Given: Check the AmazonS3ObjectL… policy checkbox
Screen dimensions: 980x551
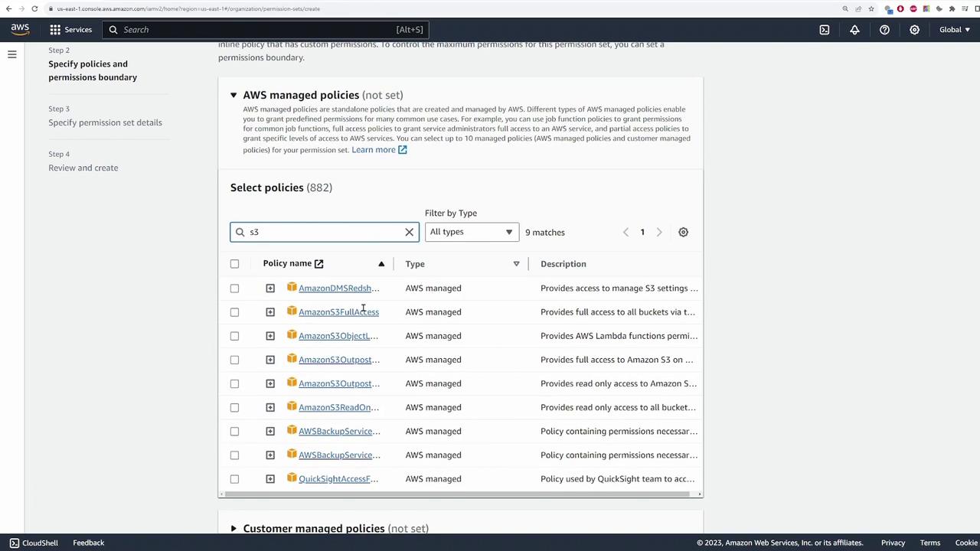Looking at the screenshot, I should click(x=234, y=336).
